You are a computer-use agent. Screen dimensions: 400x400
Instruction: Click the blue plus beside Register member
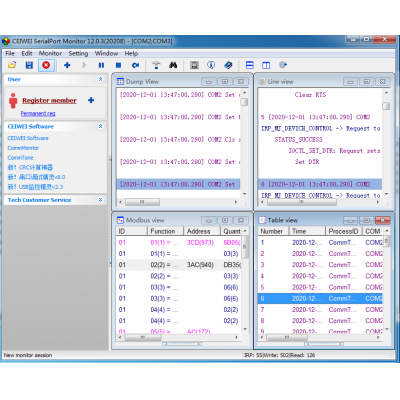click(x=91, y=100)
